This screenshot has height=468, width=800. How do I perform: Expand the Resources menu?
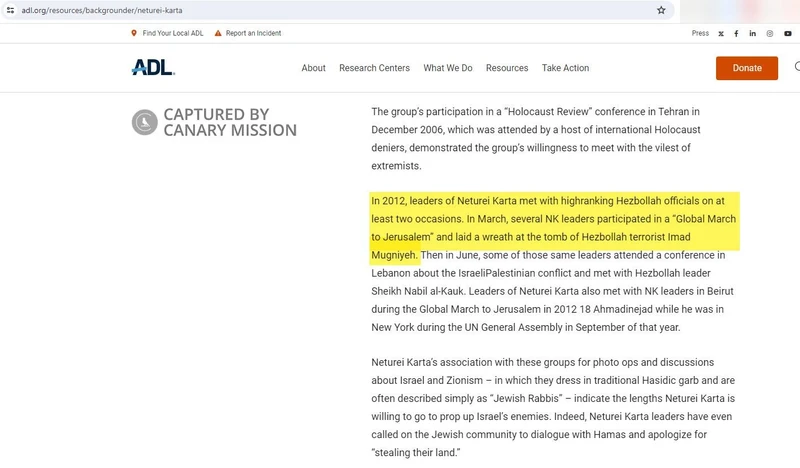click(x=507, y=68)
